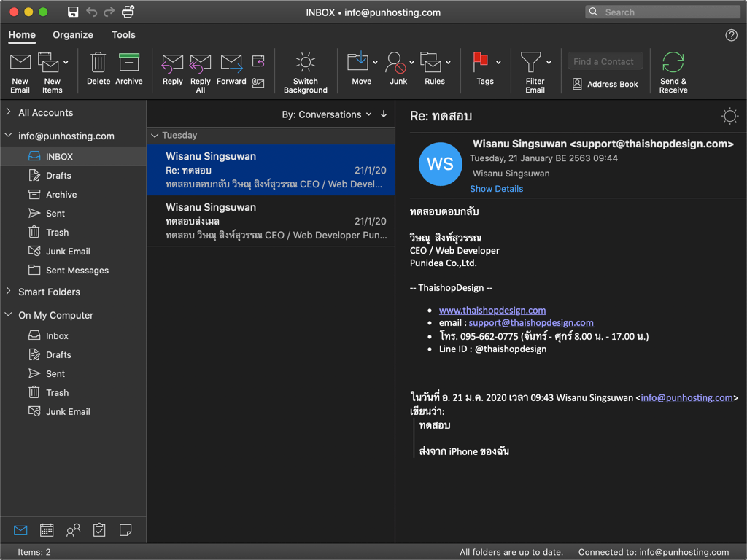Click the Show Details link
Image resolution: width=747 pixels, height=560 pixels.
click(496, 189)
